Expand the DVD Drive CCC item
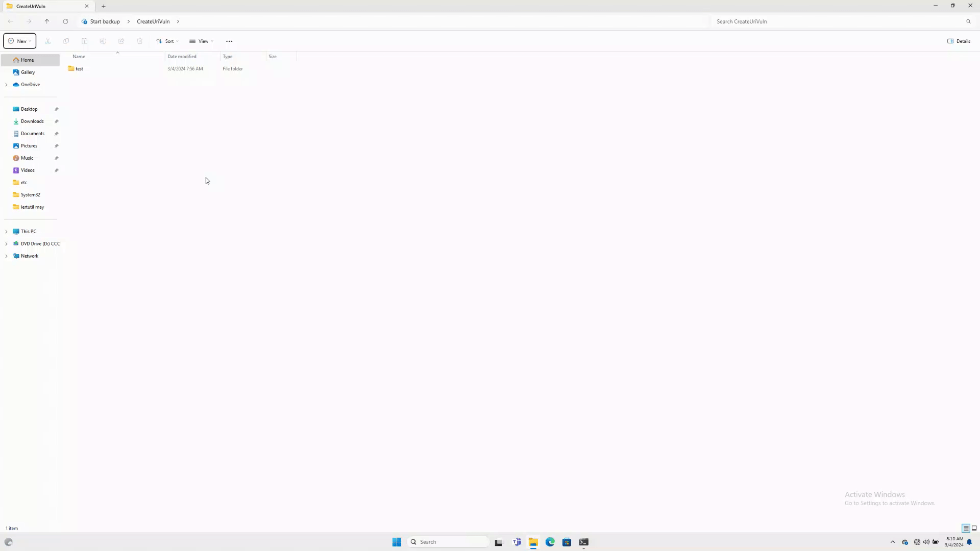 point(7,243)
